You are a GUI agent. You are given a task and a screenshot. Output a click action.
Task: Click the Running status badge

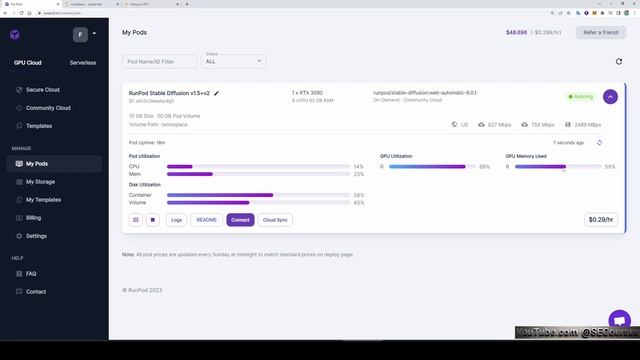(581, 97)
